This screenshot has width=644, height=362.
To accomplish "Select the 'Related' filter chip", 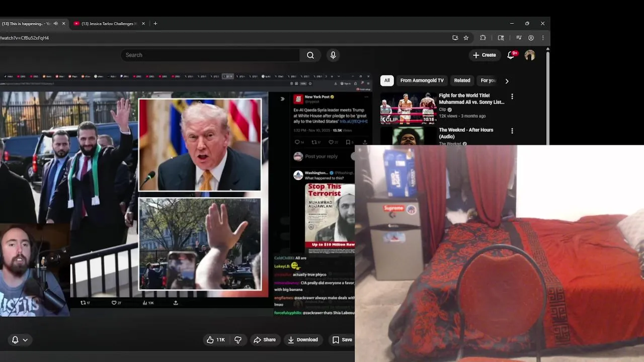I will tap(462, 80).
